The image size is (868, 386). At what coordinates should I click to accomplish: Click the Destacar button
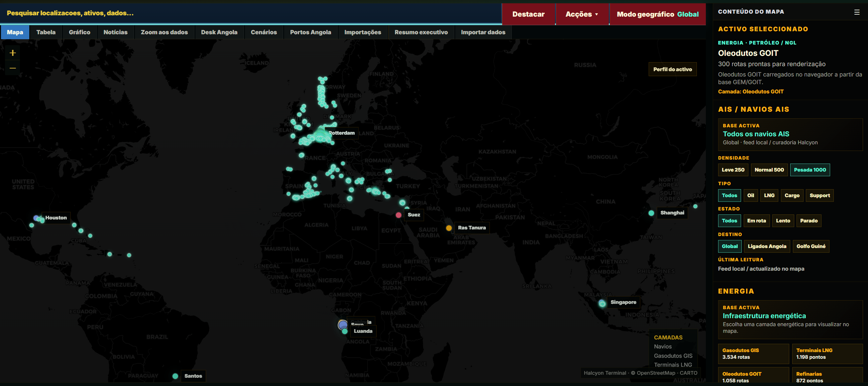(528, 14)
